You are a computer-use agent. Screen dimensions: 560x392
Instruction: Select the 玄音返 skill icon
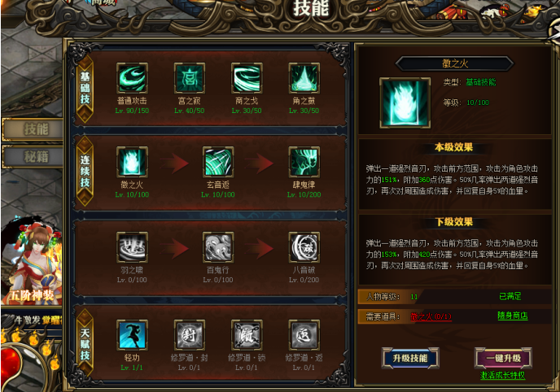(x=218, y=162)
